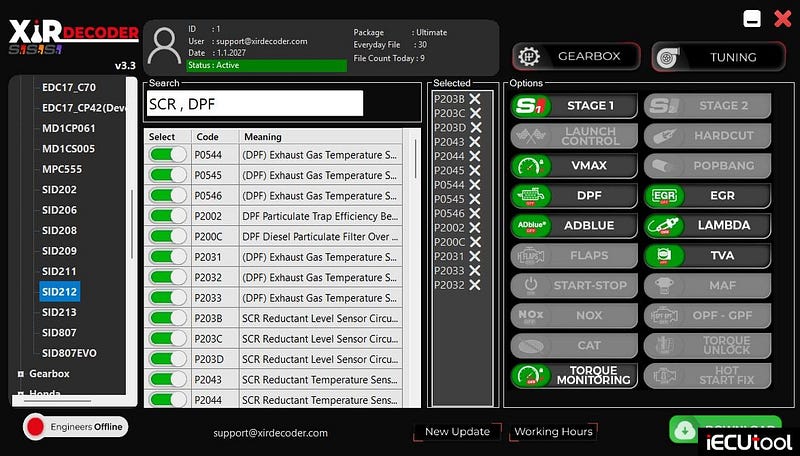Click the Torque Monitoring gauge icon
800x456 pixels.
coord(531,376)
